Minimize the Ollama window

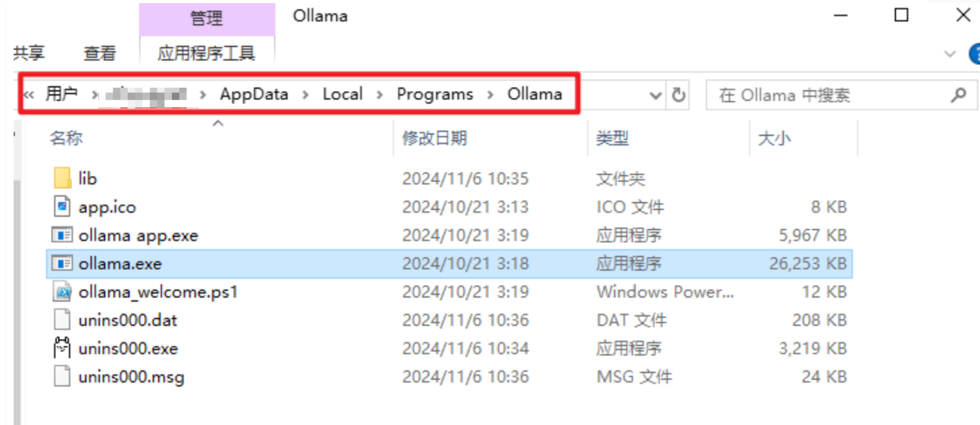[841, 16]
